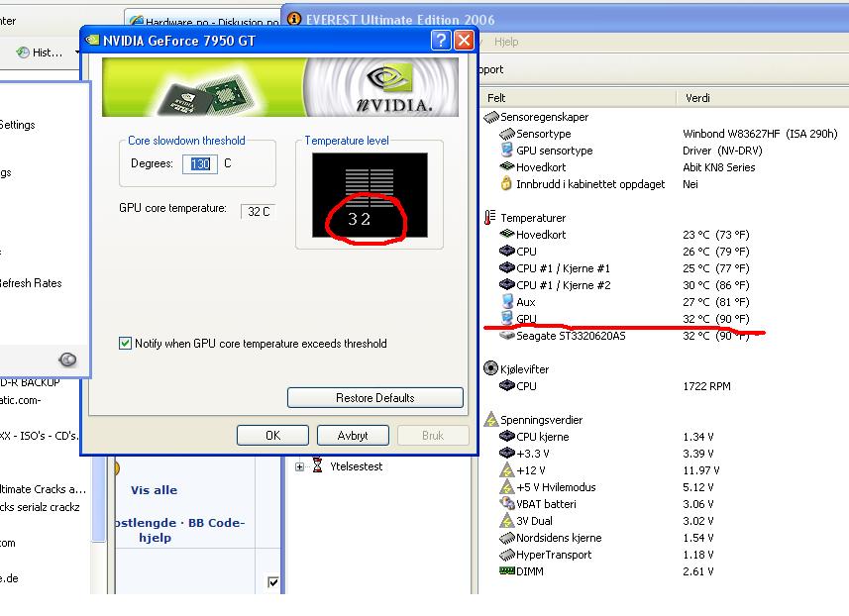Viewport: 849px width, 616px height.
Task: Click the Abit KN8 Series motherboard value
Action: (718, 167)
